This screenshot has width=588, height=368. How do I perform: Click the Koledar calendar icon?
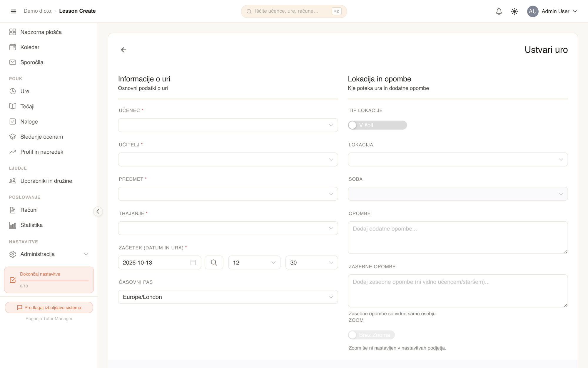tap(13, 47)
